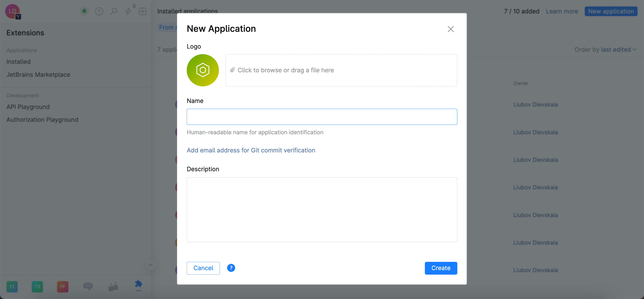The width and height of the screenshot is (644, 299).
Task: Open the teams icon in bottom bar
Action: tap(113, 286)
